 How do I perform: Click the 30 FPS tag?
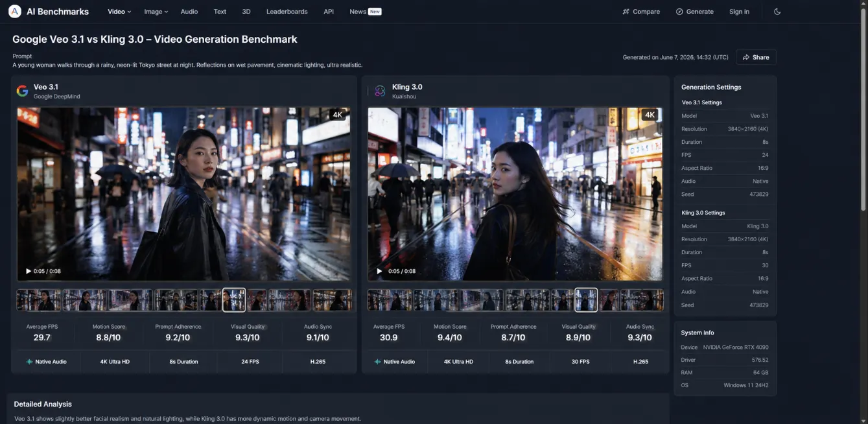pos(580,362)
